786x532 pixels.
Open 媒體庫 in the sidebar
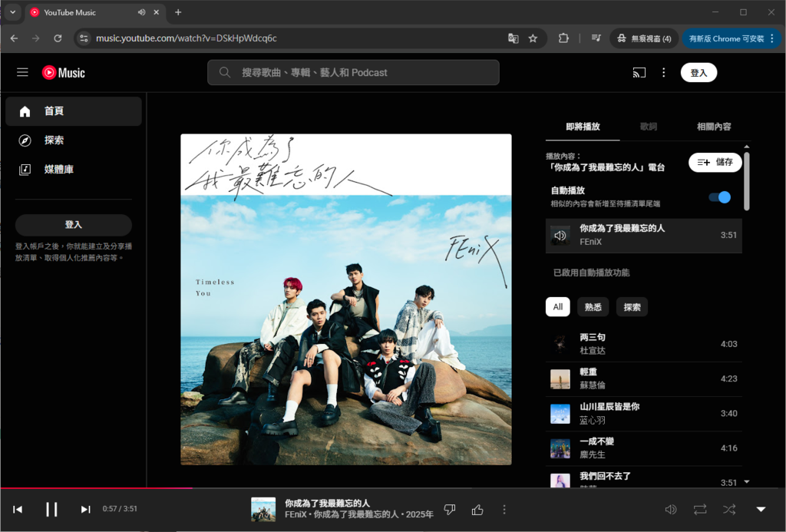tap(74, 170)
